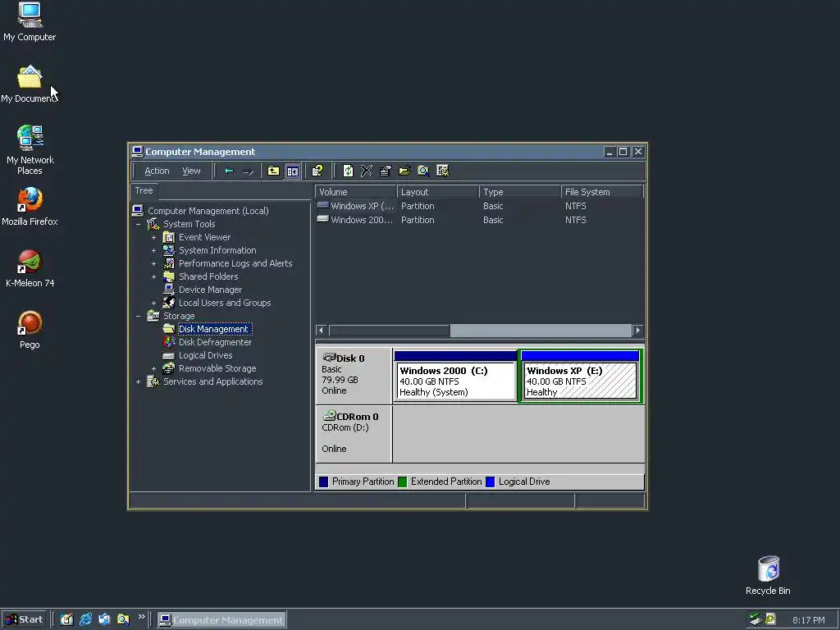Select the Windows 2000 (C:) partition
Viewport: 840px width, 630px height.
tap(455, 376)
